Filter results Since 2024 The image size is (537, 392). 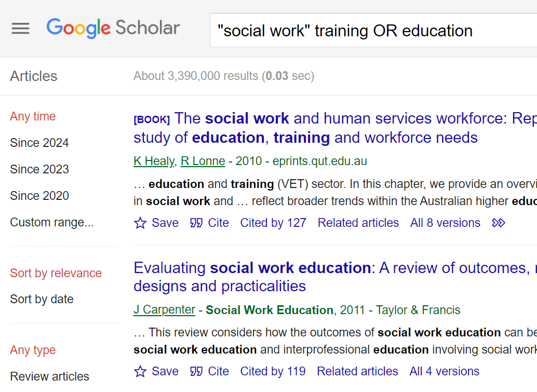tap(39, 143)
